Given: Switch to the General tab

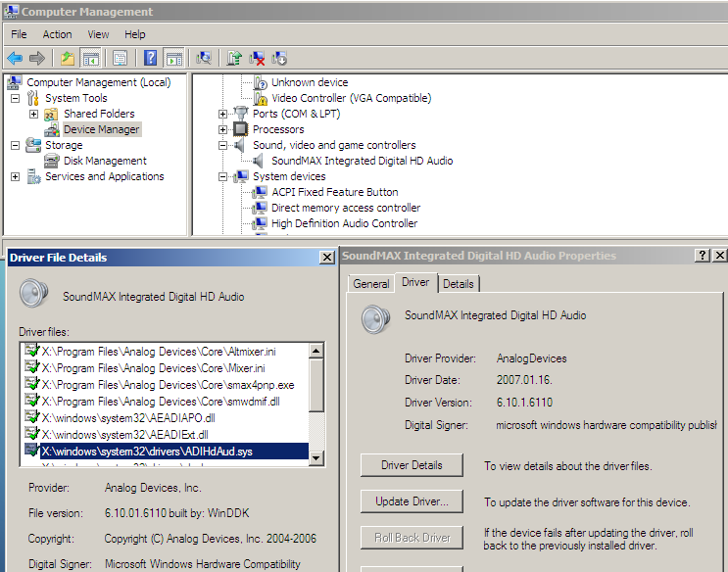Looking at the screenshot, I should tap(371, 284).
